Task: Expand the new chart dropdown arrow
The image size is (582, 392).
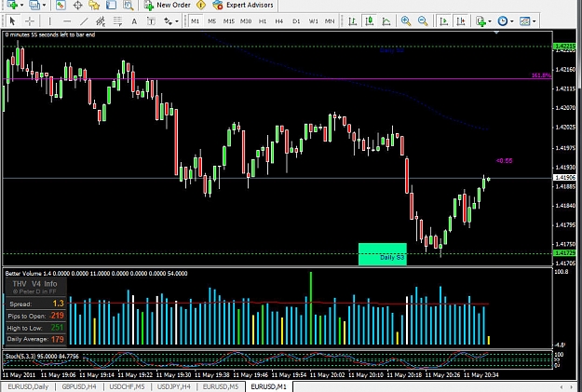Action: coord(21,6)
